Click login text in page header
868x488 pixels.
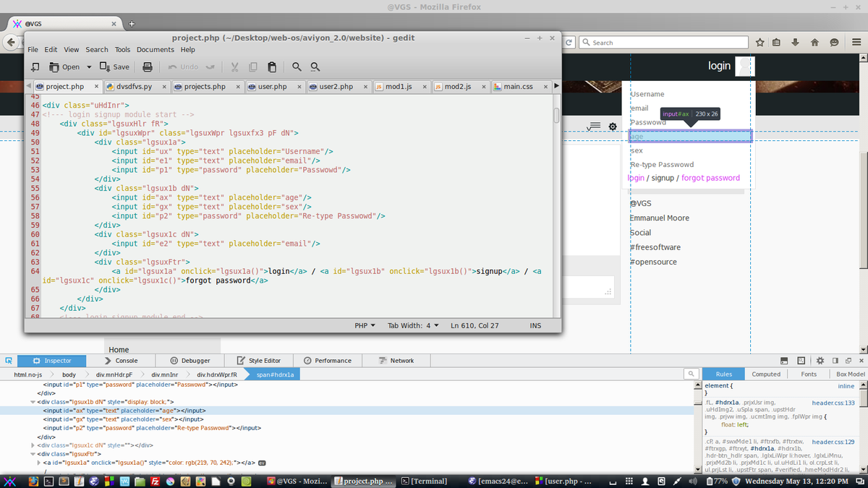(x=719, y=66)
